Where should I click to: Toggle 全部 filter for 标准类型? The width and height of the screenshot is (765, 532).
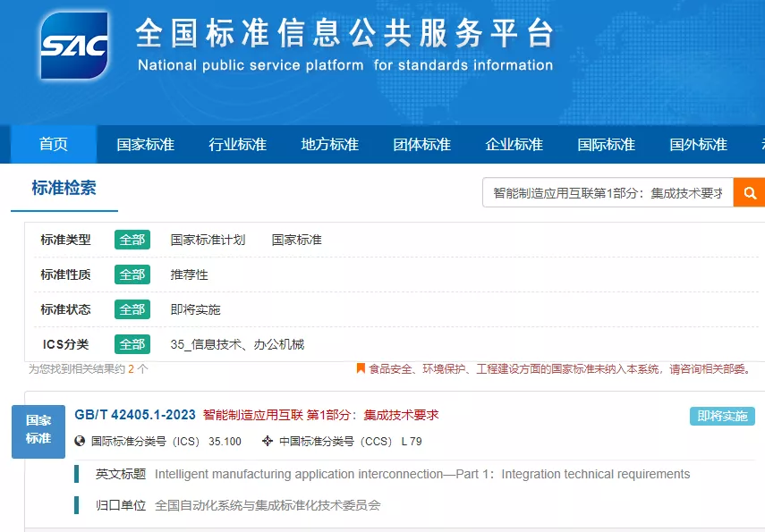132,240
